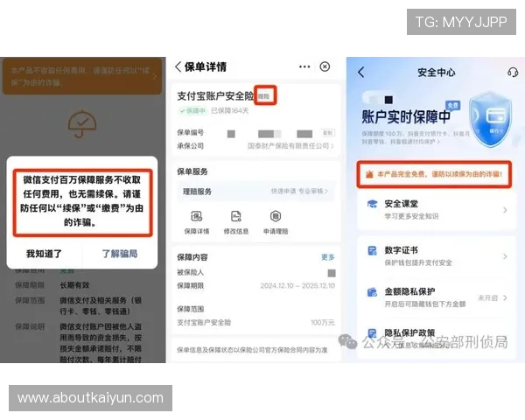Tap the 本产品完全免费 fraud warning banner

click(434, 174)
